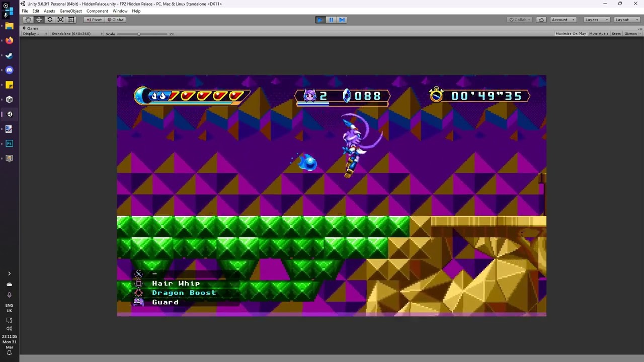Open Unity Hub taskbar icon
Image resolution: width=644 pixels, height=362 pixels.
9,100
